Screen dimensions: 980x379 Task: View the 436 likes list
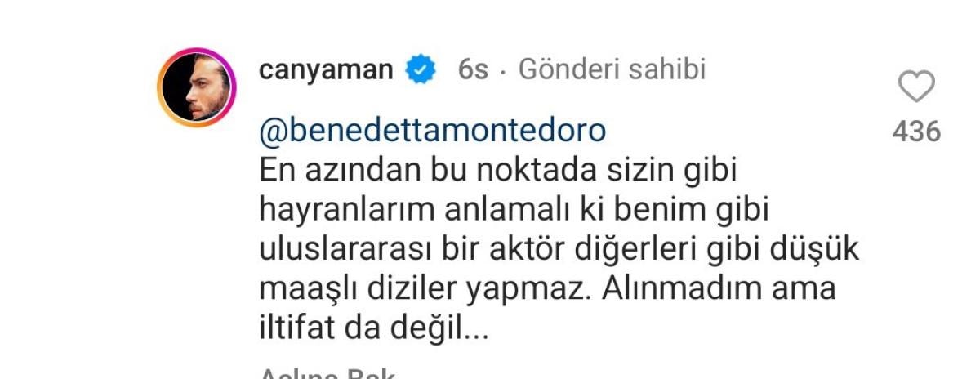[x=916, y=131]
